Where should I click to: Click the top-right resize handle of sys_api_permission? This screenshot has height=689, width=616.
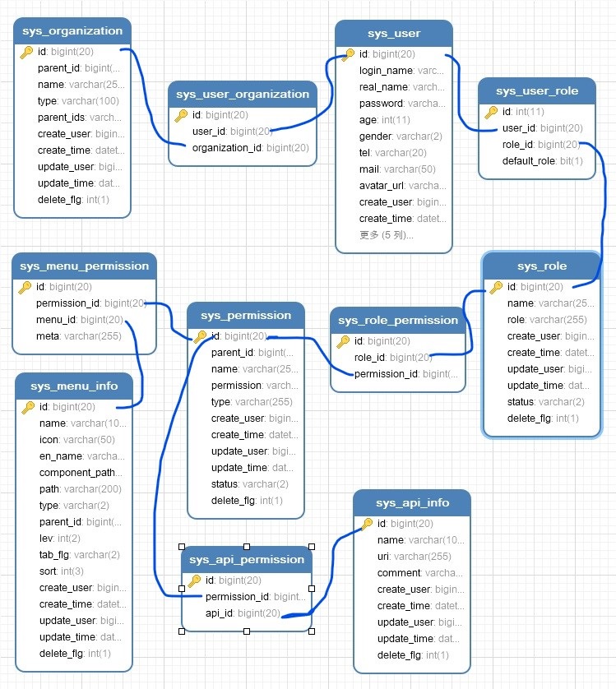pos(312,547)
